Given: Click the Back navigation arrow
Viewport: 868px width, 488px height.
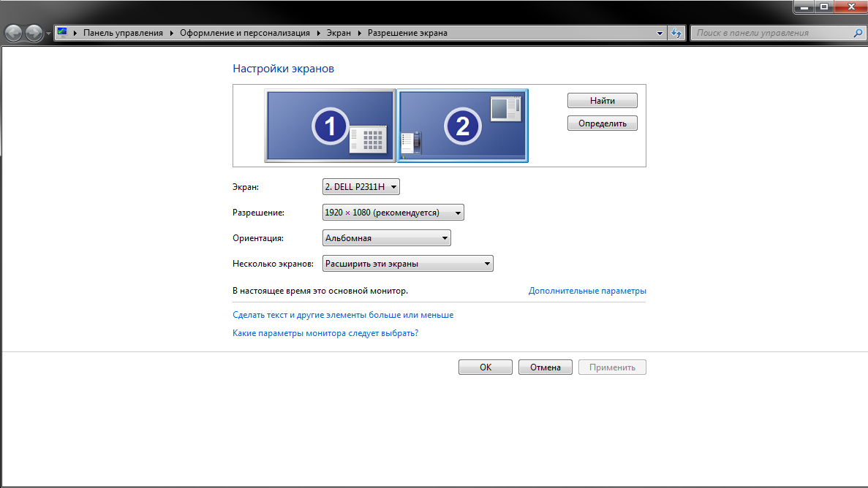Looking at the screenshot, I should pyautogui.click(x=14, y=33).
